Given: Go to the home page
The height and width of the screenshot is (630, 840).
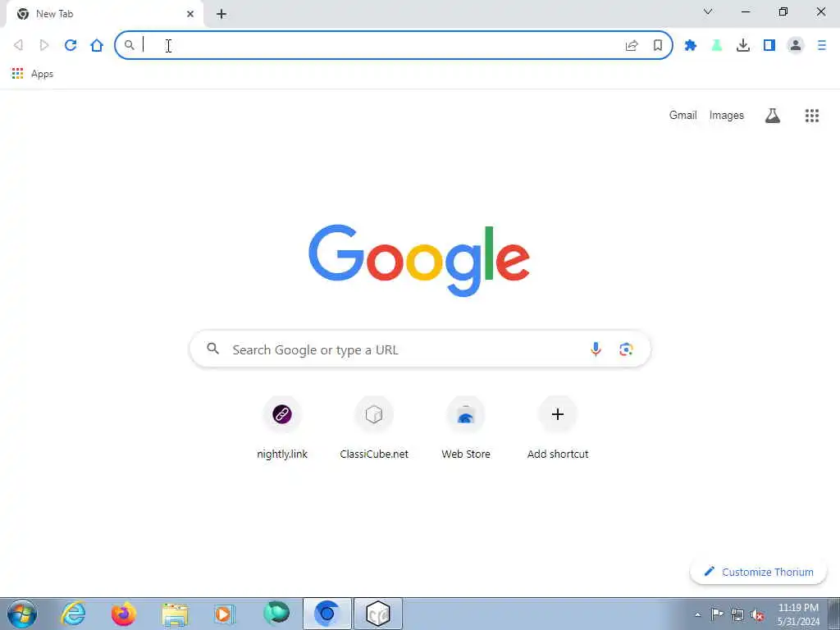Looking at the screenshot, I should [97, 45].
